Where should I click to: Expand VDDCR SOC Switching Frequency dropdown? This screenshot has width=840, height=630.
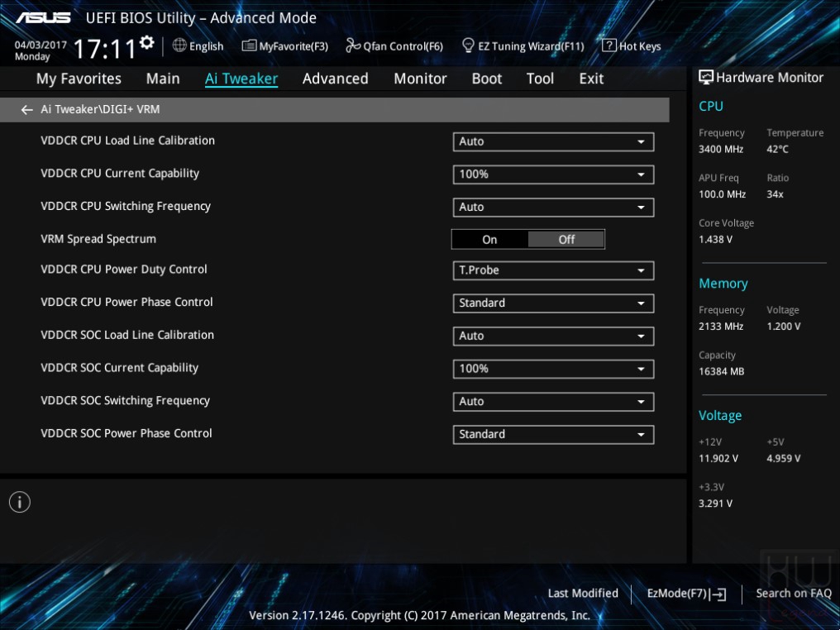(x=553, y=402)
